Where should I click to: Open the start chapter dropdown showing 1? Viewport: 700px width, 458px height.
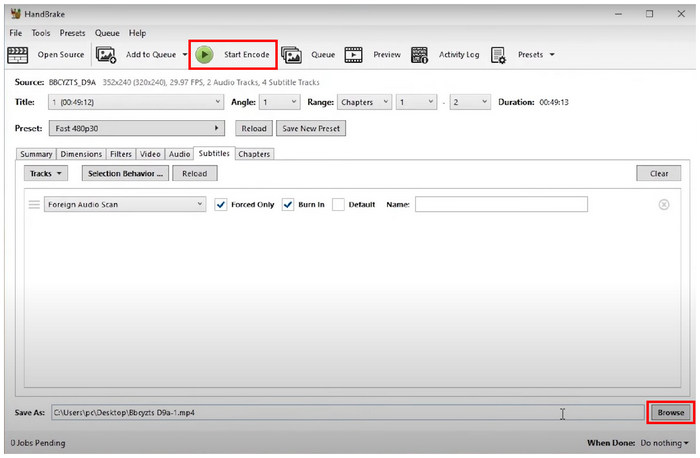coord(416,102)
